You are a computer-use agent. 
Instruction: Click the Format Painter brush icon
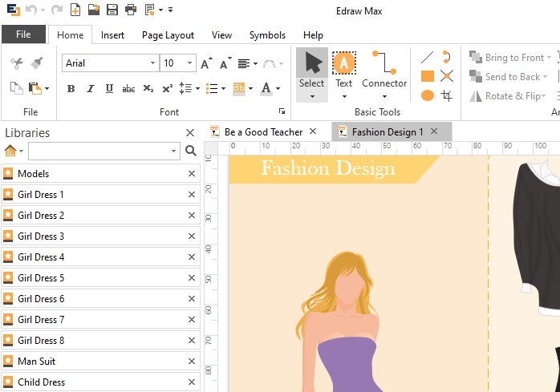click(x=37, y=63)
